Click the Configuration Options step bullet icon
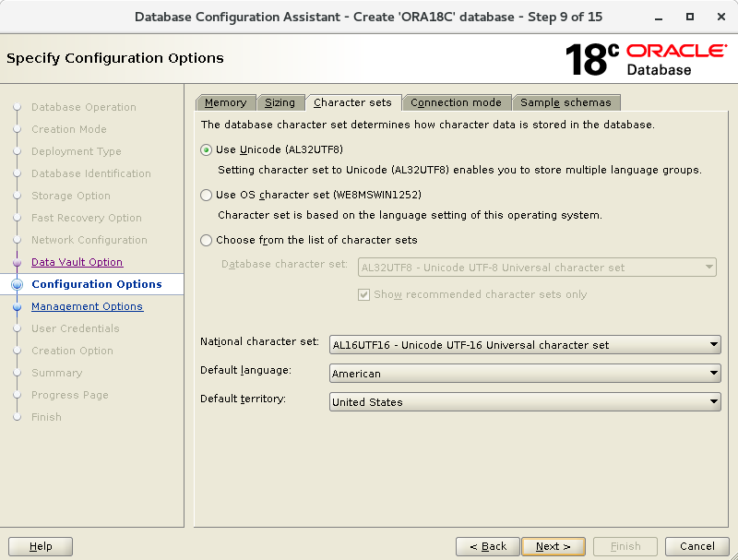This screenshot has width=738, height=560. tap(18, 284)
